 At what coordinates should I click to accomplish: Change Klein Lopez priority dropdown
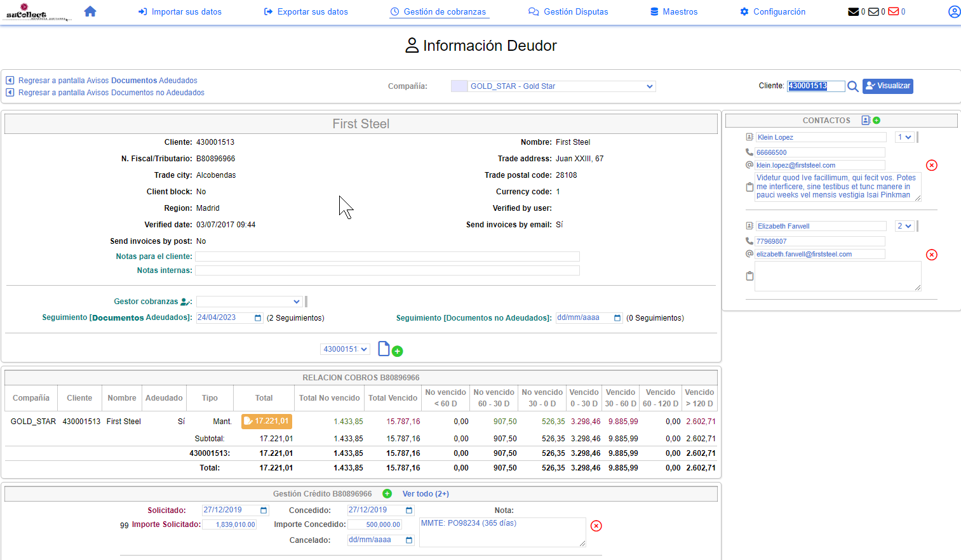904,137
